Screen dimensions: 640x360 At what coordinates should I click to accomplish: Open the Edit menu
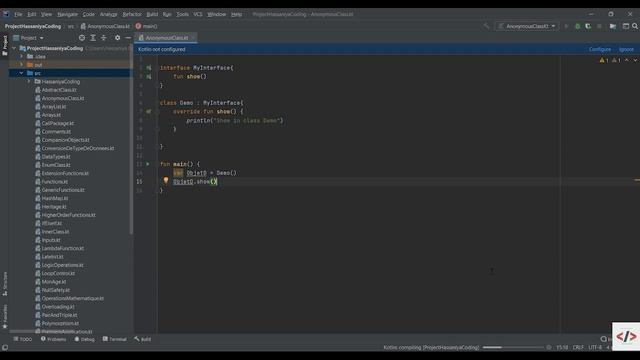click(31, 14)
